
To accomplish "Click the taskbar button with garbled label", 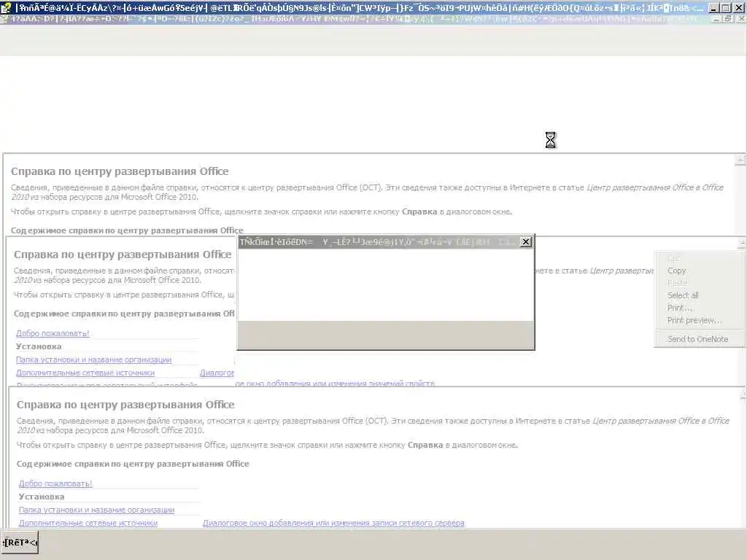I will pos(20,542).
